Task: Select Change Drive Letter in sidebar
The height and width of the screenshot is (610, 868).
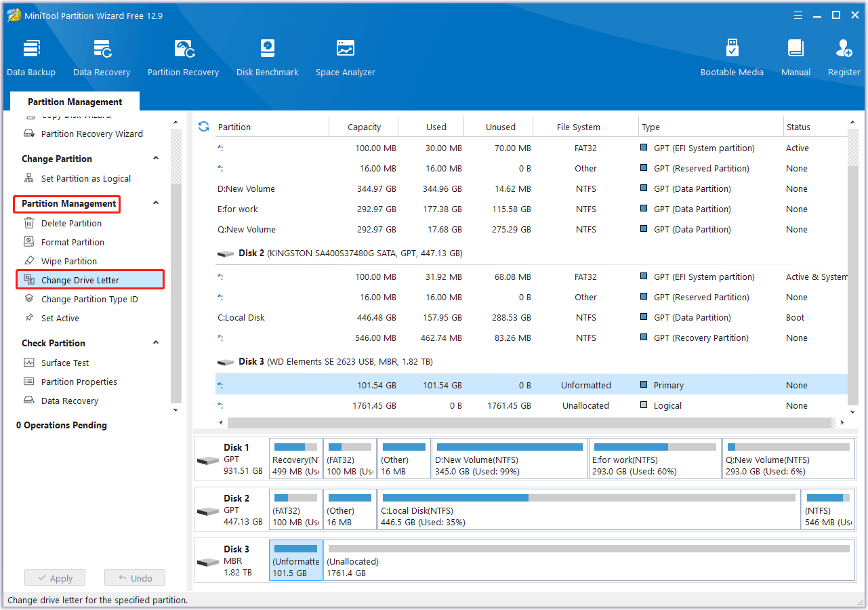Action: [x=80, y=280]
